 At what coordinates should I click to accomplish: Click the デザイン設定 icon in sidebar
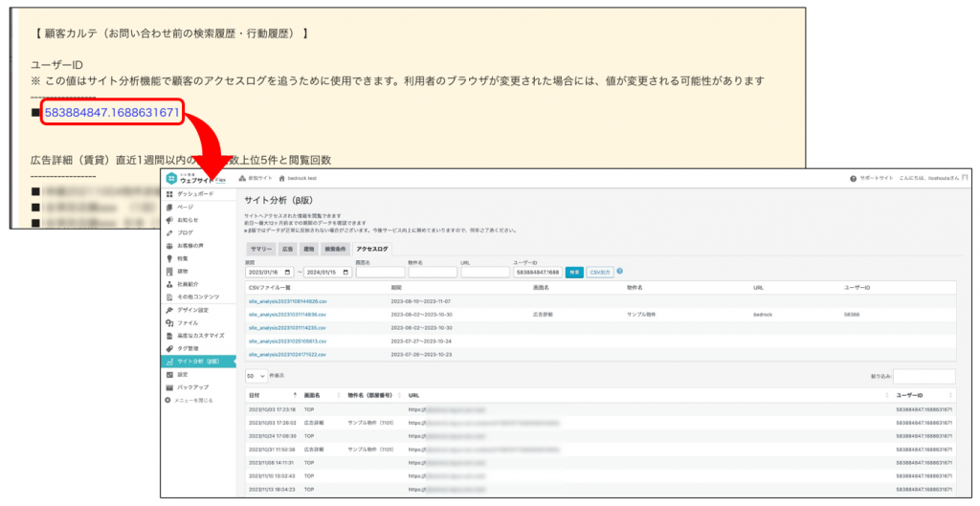[169, 310]
